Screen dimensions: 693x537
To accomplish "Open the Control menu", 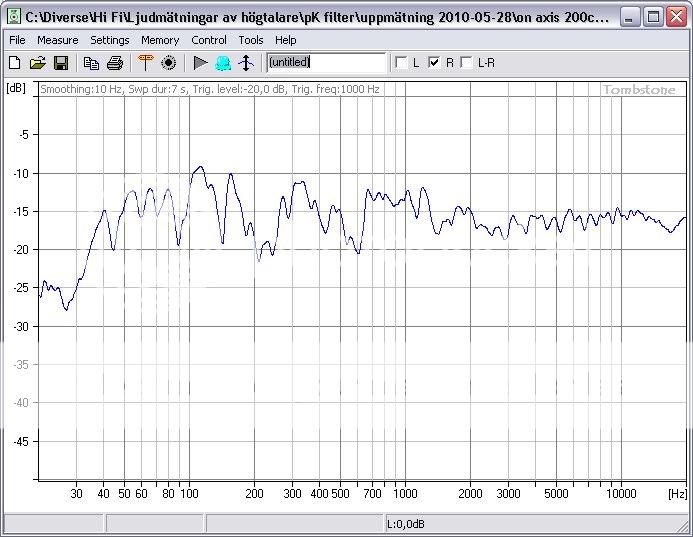I will [x=209, y=40].
